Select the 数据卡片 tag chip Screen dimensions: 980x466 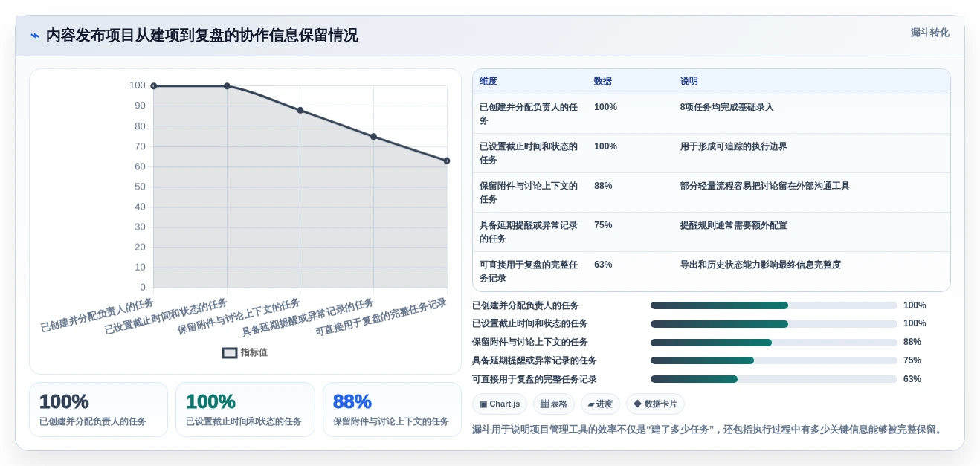pyautogui.click(x=655, y=404)
